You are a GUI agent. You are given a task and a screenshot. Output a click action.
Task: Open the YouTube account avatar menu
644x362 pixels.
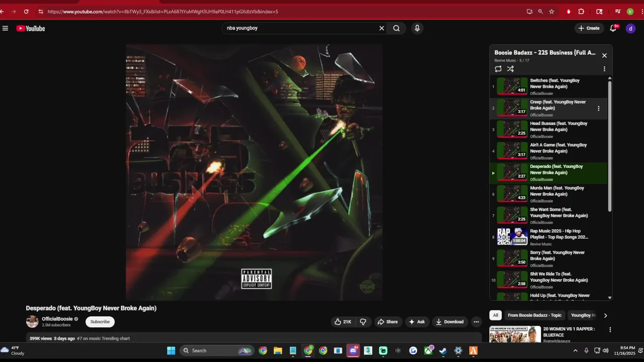[x=630, y=28]
